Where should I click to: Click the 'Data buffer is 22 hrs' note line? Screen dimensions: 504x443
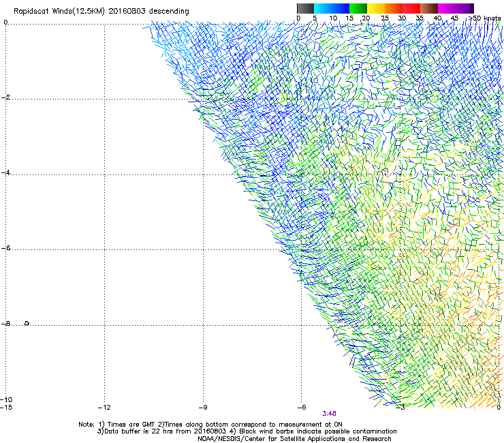pyautogui.click(x=247, y=431)
